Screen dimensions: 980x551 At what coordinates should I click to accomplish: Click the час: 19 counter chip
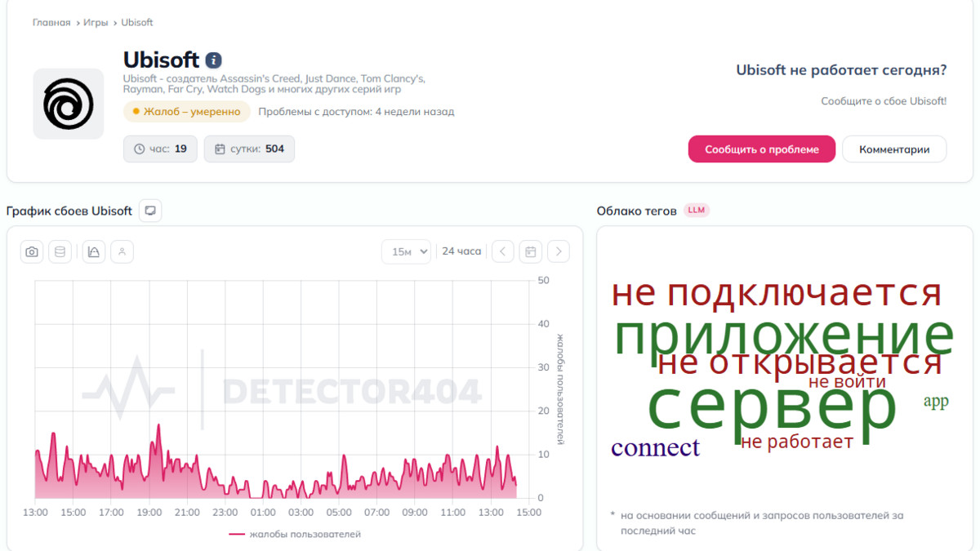pos(160,149)
